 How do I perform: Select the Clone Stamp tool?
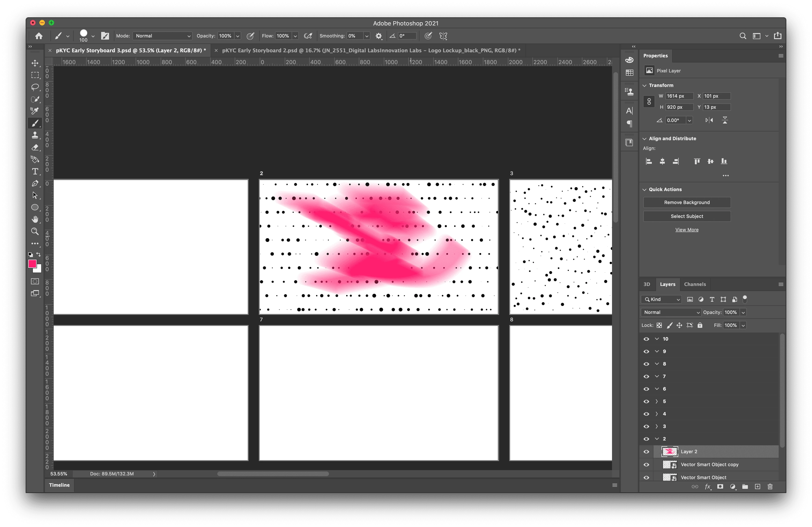click(35, 135)
